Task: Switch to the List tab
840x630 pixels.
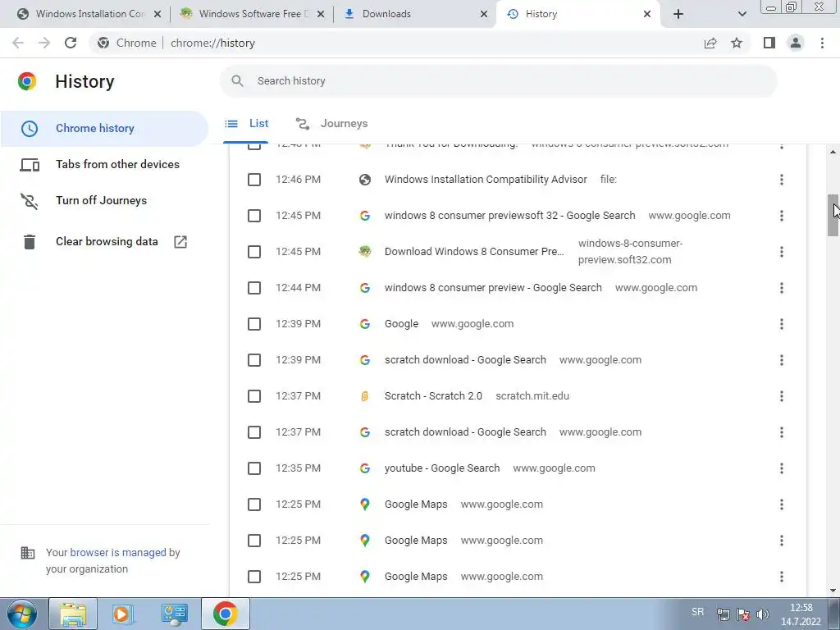Action: click(x=246, y=124)
